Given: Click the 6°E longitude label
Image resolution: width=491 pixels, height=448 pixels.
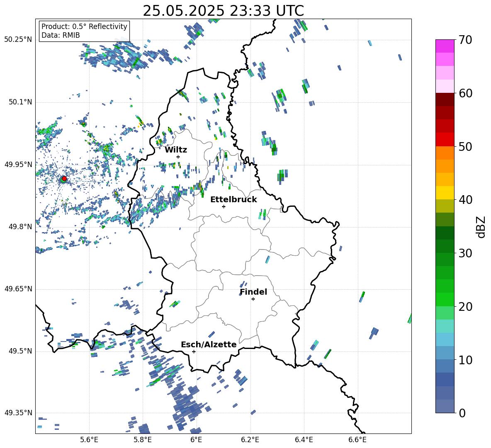Looking at the screenshot, I should pos(196,440).
